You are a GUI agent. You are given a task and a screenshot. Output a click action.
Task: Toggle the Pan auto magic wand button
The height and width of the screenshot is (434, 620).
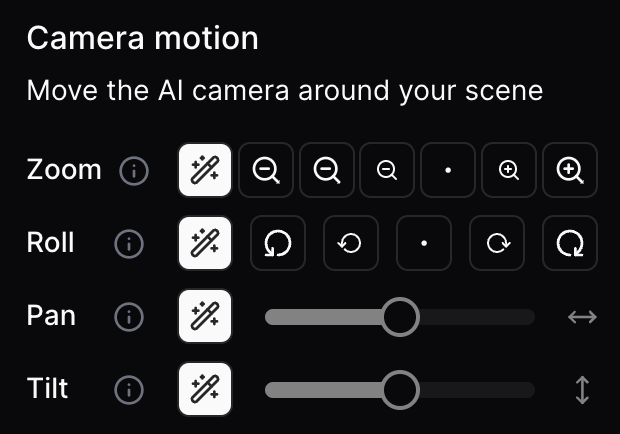(x=205, y=316)
